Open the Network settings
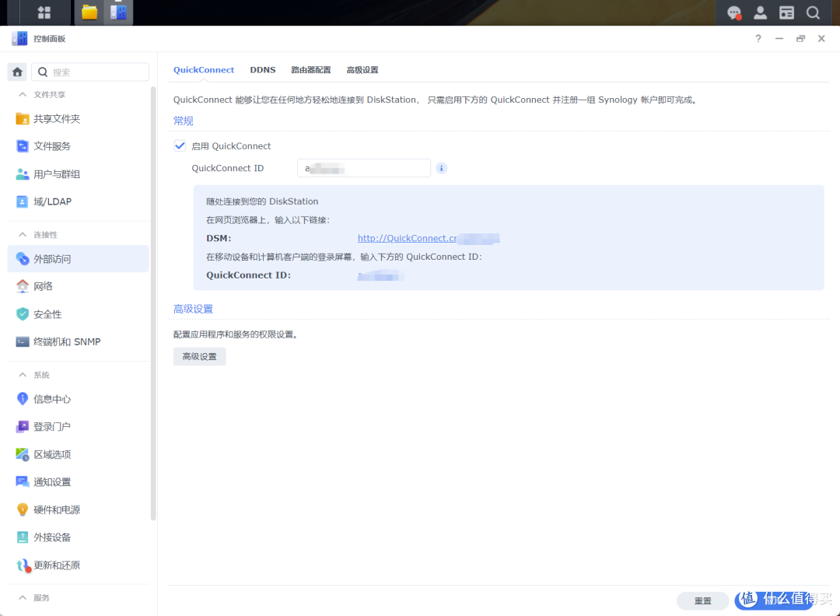 [79, 286]
